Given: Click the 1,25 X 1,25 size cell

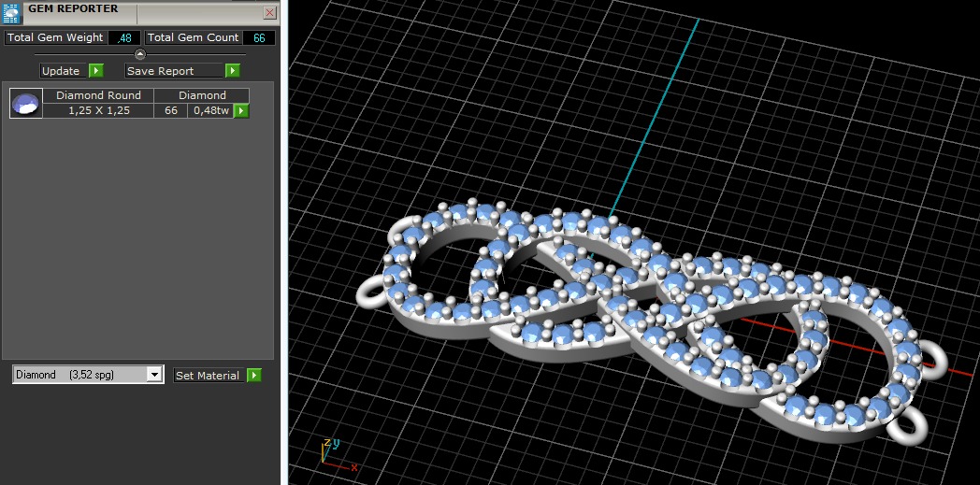Looking at the screenshot, I should tap(98, 110).
